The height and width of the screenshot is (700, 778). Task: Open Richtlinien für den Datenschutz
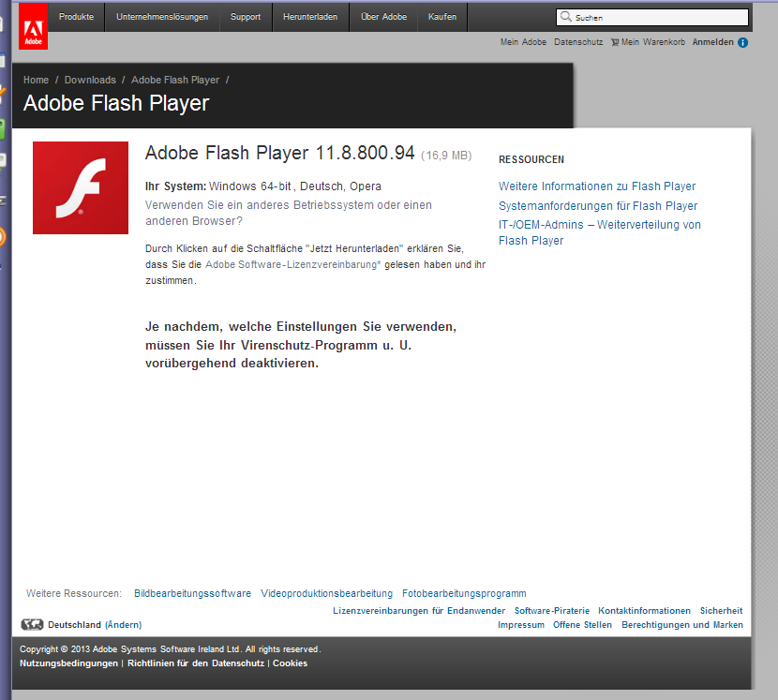[196, 663]
